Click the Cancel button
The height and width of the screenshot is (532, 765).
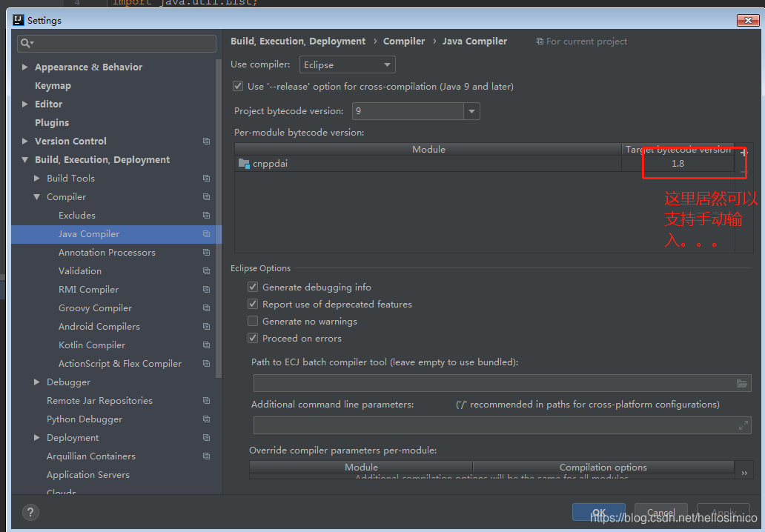(661, 512)
